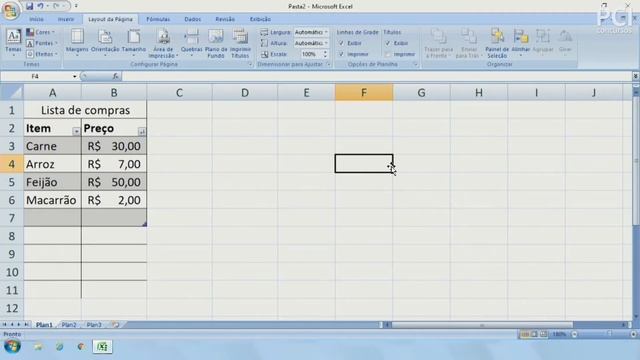
Task: Click the Trazer para a Frente icon
Action: 438,37
